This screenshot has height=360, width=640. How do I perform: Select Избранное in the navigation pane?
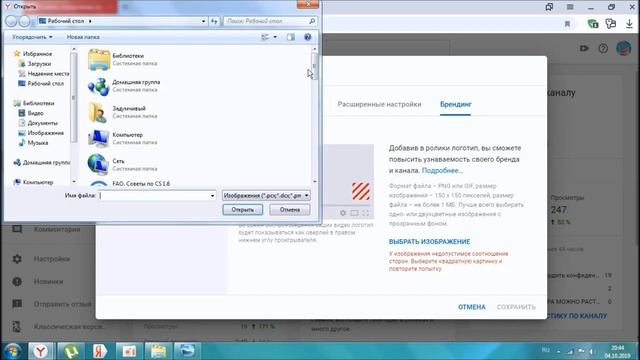click(33, 53)
